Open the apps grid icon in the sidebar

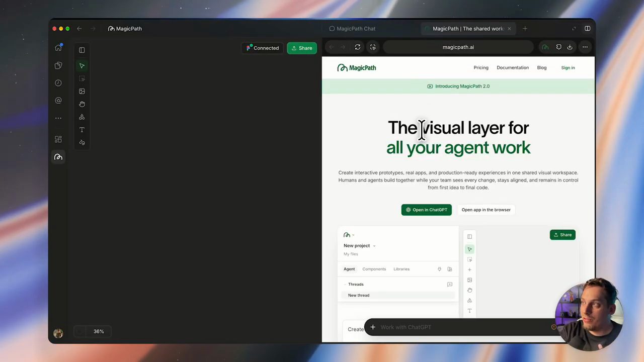coord(58,139)
